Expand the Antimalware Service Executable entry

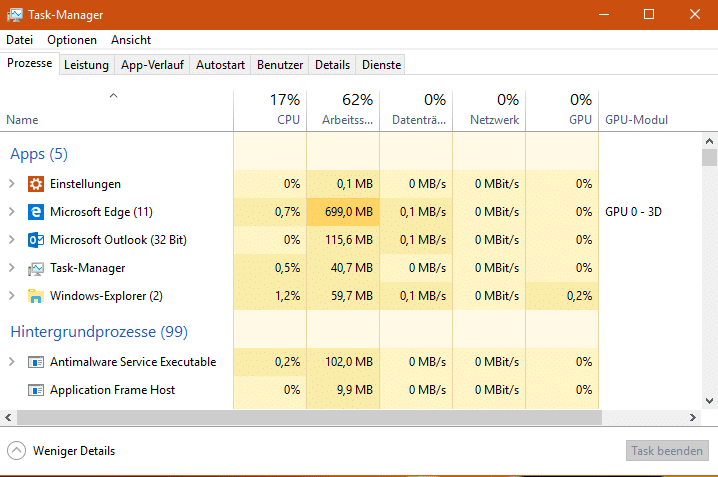coord(12,362)
